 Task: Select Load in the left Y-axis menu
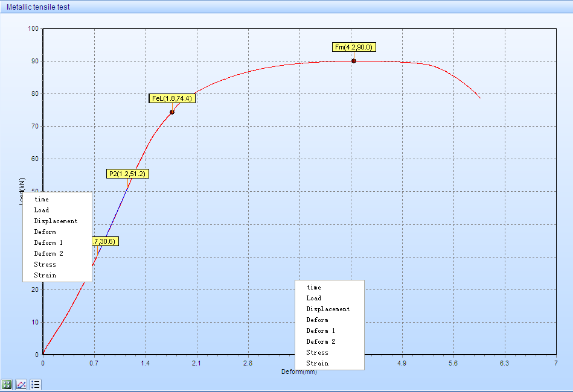[42, 210]
